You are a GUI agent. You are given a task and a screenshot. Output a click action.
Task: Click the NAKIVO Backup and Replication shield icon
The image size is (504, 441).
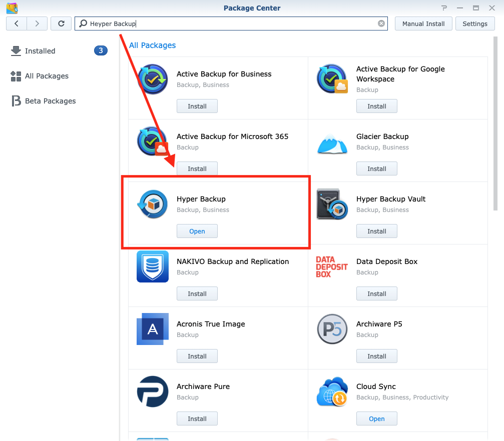pos(153,266)
